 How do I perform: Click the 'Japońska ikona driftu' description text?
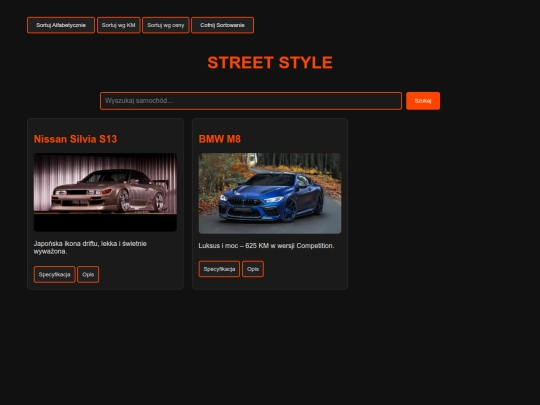click(x=90, y=248)
